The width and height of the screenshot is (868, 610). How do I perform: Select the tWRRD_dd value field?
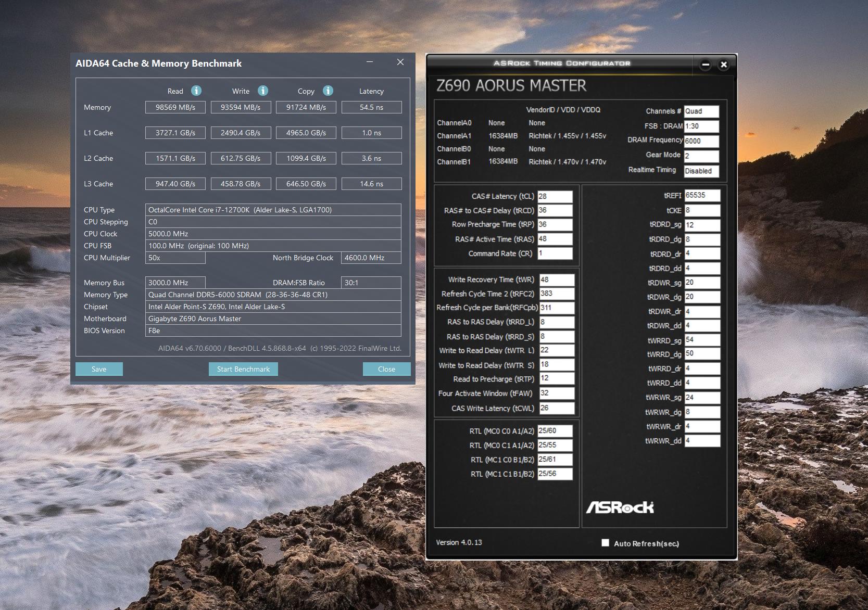(702, 383)
